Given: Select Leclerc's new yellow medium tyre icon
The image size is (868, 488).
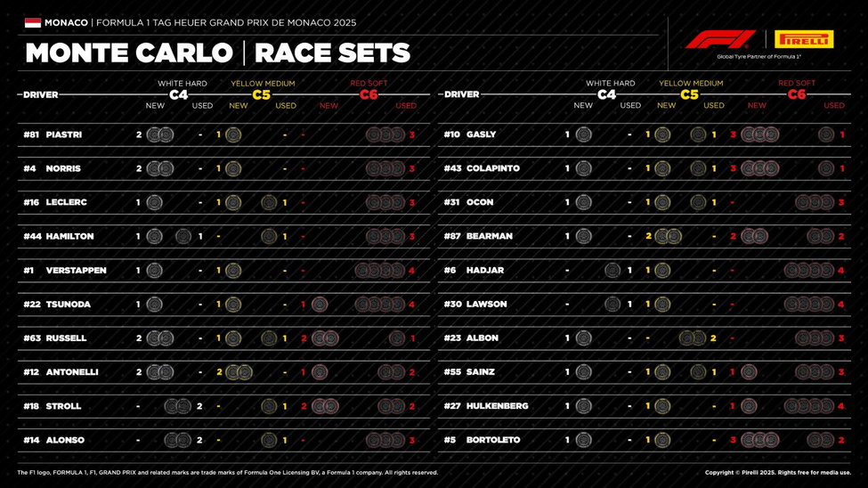Looking at the screenshot, I should tap(233, 202).
